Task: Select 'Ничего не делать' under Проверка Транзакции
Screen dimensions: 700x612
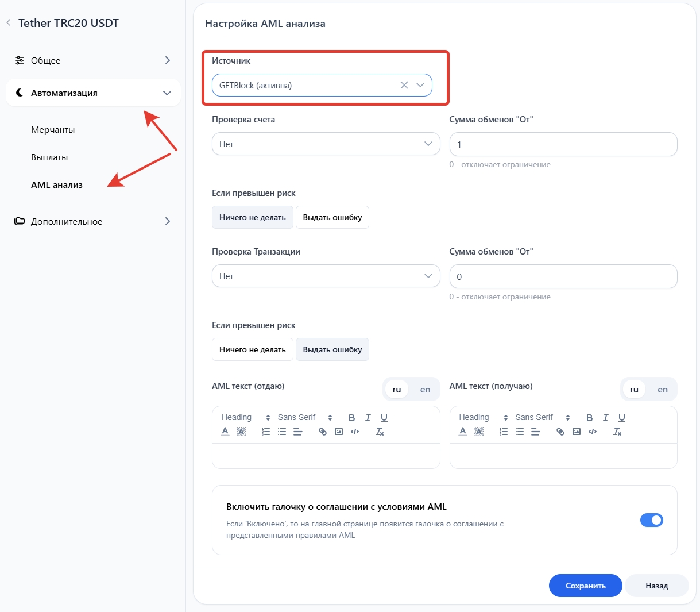Action: click(x=253, y=349)
